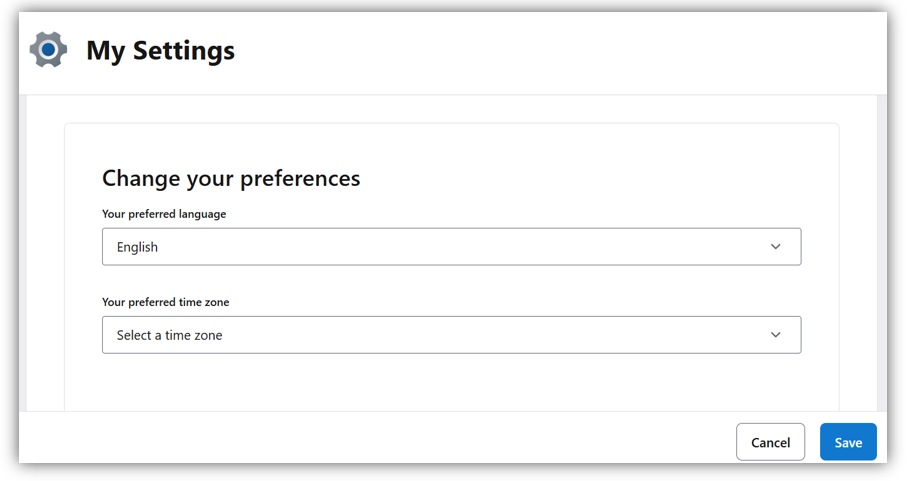916x481 pixels.
Task: Expand the preferred time zone dropdown
Action: point(450,335)
